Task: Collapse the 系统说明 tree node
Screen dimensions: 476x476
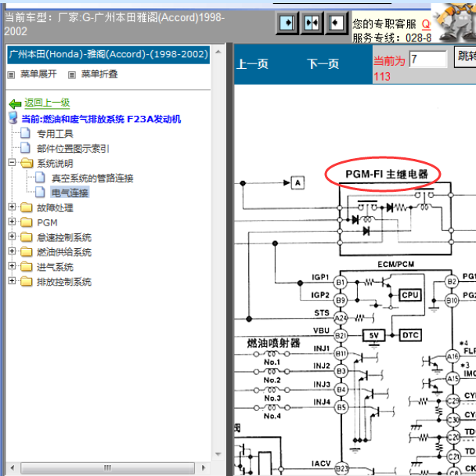Action: (x=12, y=162)
